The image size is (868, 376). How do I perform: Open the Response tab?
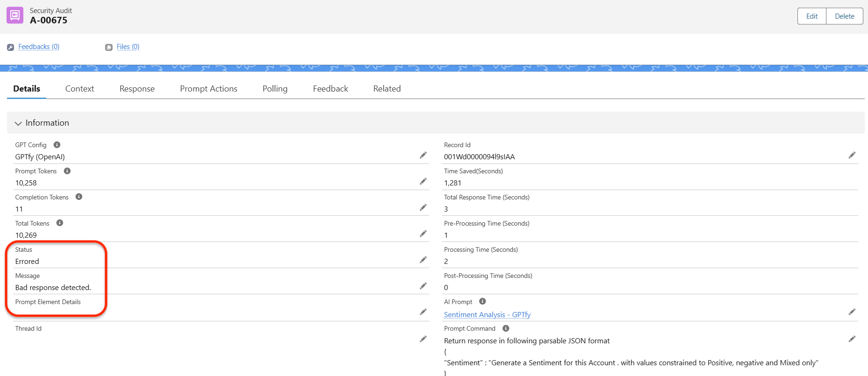(137, 89)
